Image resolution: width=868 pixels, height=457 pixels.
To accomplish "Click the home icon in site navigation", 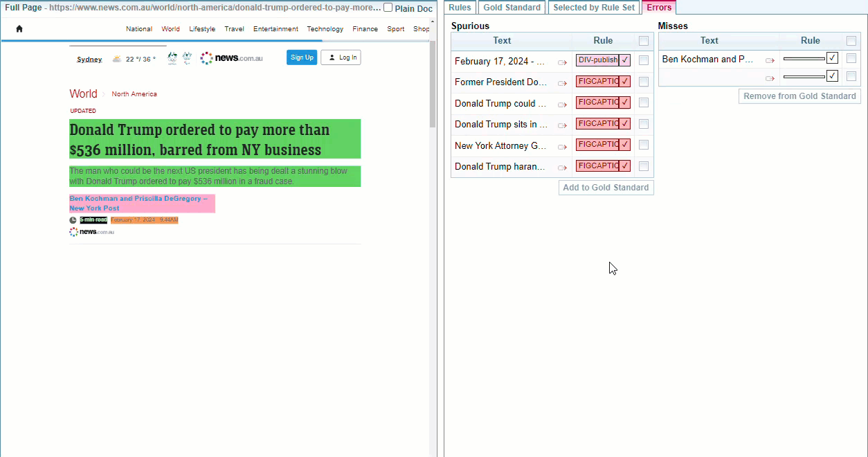I will [19, 29].
